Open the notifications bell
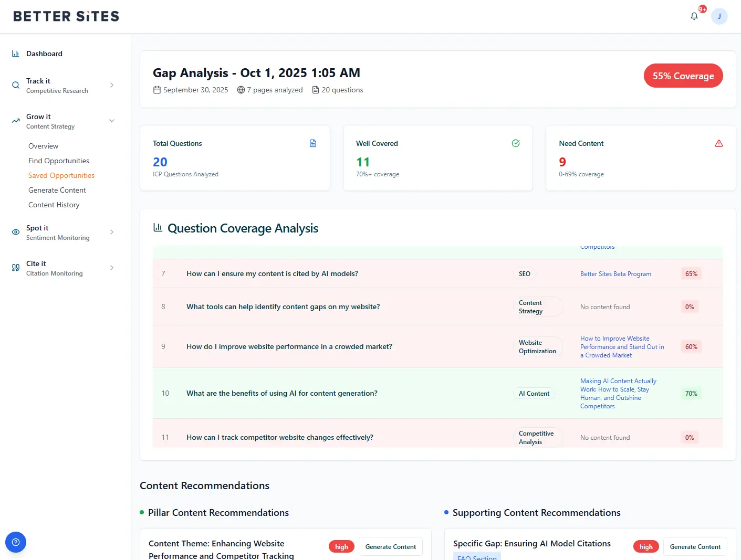This screenshot has height=560, width=741. 694,16
